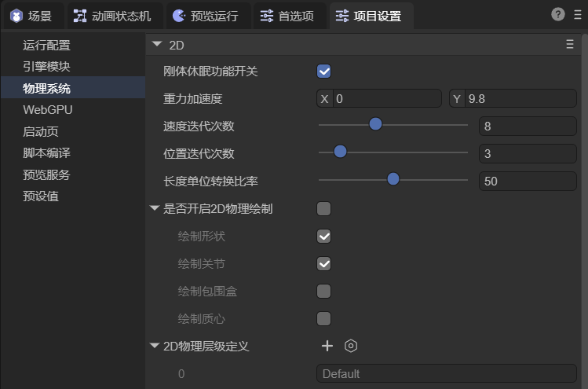Collapse the 2D物理层级定义 group
Image resolution: width=588 pixels, height=389 pixels.
154,346
